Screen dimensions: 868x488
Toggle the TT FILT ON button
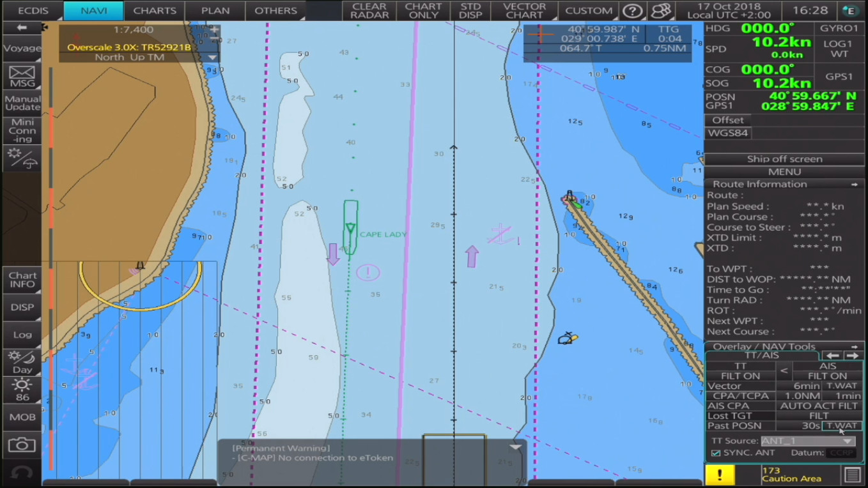click(740, 376)
